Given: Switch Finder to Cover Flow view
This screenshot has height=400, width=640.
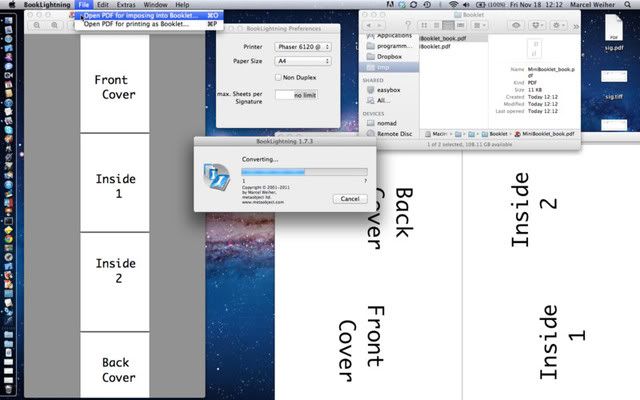Looking at the screenshot, I should point(460,25).
